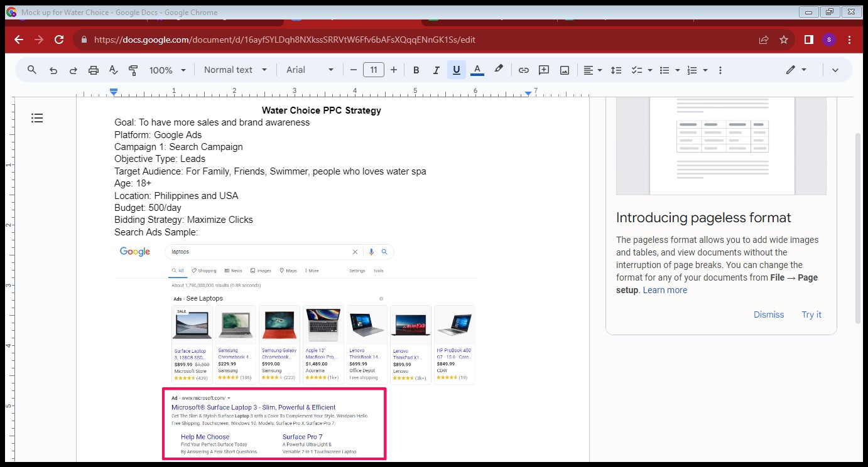The width and height of the screenshot is (868, 467).
Task: Toggle italic formatting
Action: click(x=436, y=70)
